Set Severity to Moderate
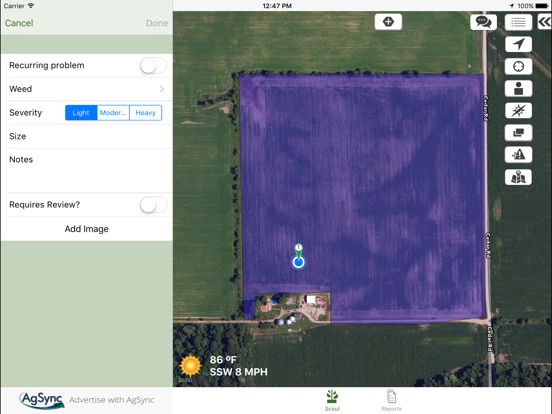The height and width of the screenshot is (414, 552). [x=113, y=113]
